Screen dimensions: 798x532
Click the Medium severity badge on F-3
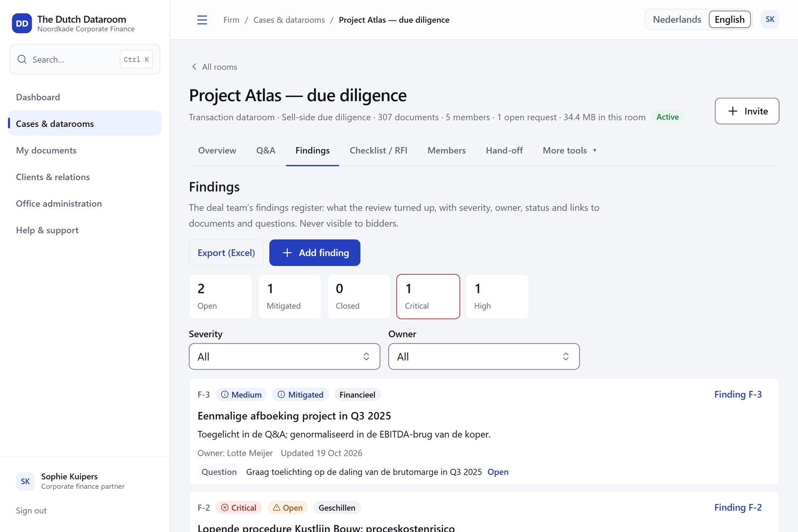tap(241, 395)
